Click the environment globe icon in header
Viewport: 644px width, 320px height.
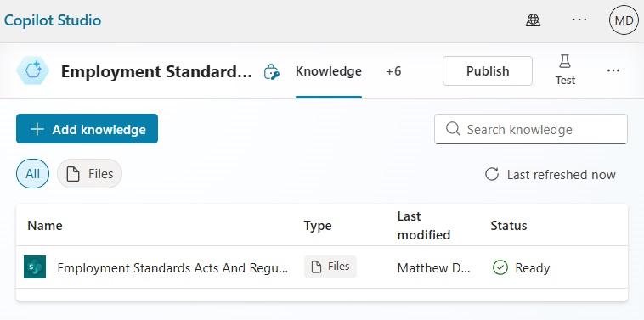click(533, 20)
